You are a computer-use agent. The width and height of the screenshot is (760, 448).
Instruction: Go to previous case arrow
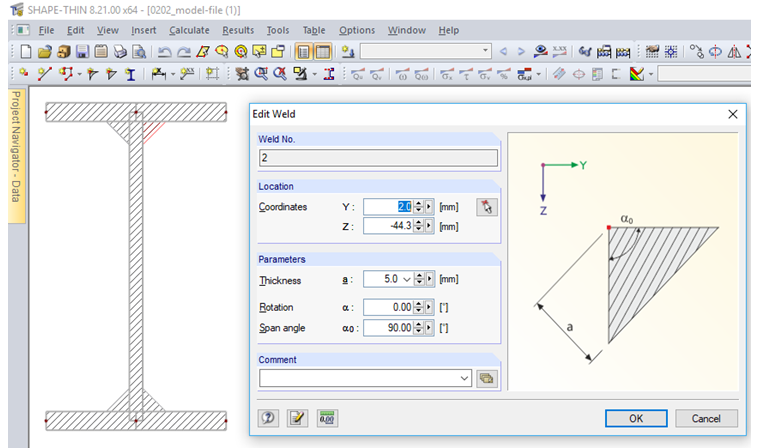504,51
